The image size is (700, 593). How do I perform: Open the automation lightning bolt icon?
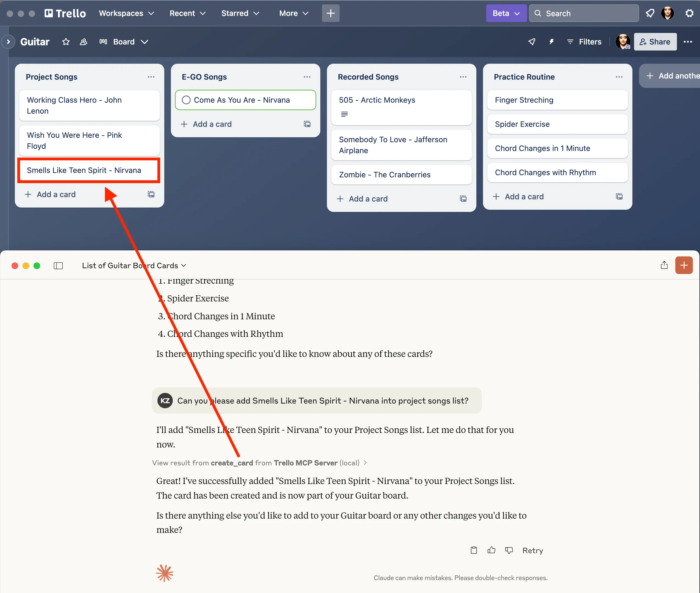[x=551, y=42]
